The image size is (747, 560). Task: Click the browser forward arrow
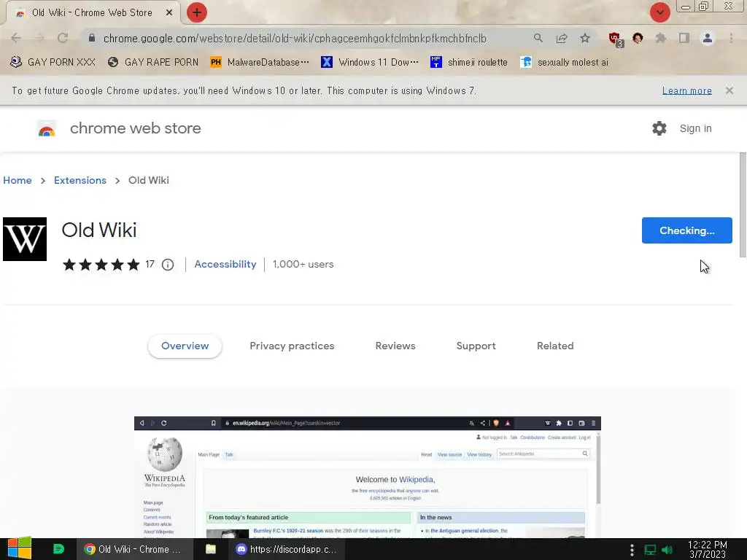(39, 38)
